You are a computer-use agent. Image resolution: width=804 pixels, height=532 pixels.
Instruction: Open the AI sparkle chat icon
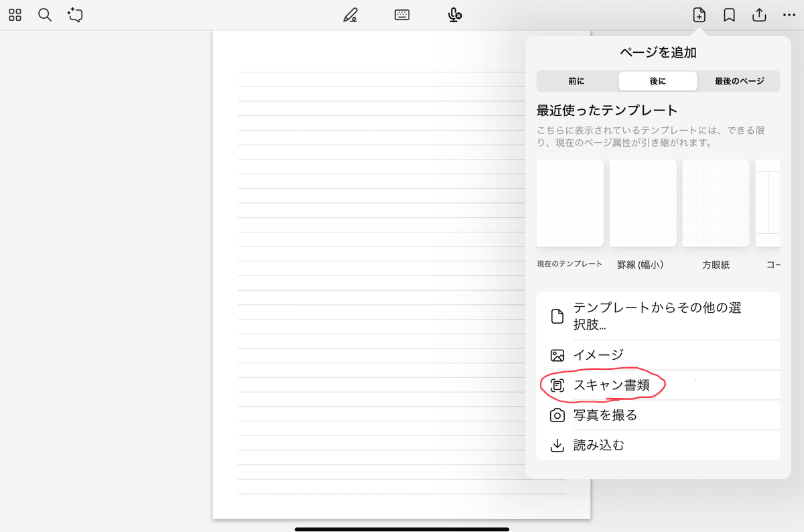coord(75,15)
